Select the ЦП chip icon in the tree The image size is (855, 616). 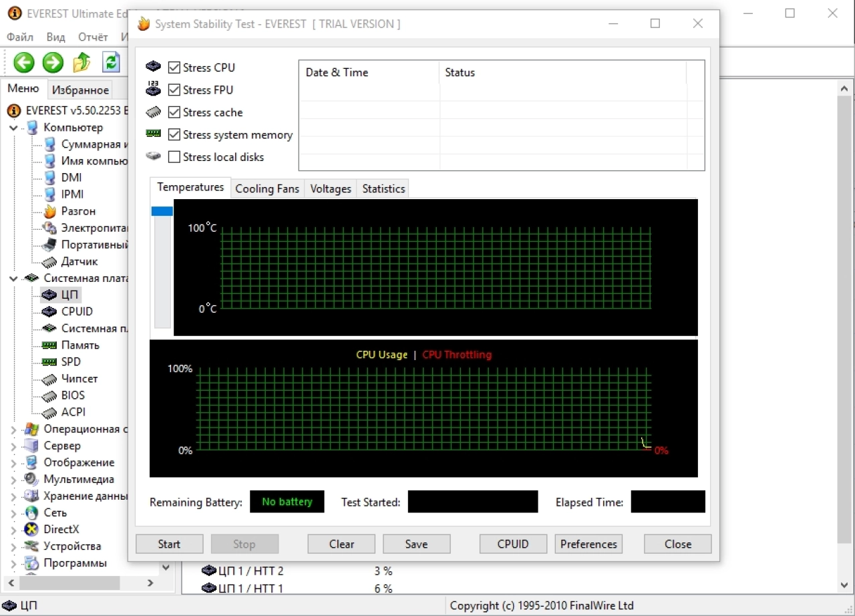coord(49,295)
